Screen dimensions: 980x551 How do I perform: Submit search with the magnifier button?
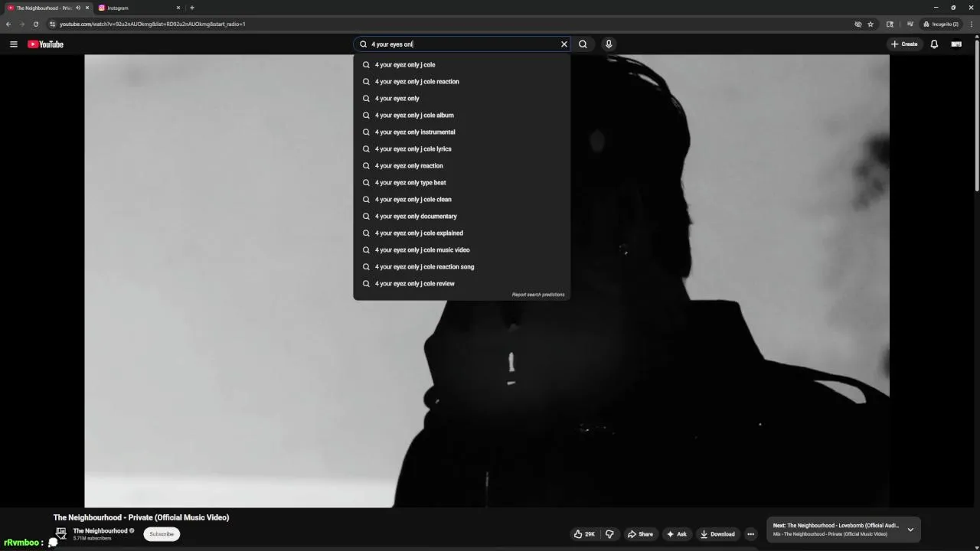coord(583,44)
